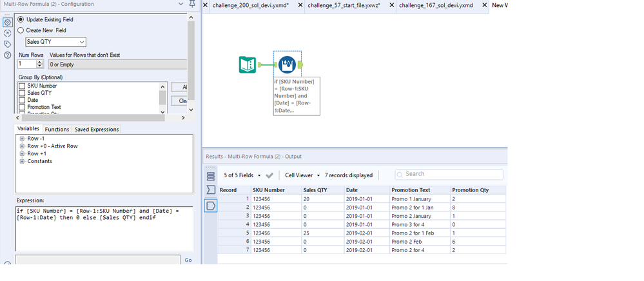Open Configuration panel dropdown chevron
644x281 pixels.
point(181,4)
